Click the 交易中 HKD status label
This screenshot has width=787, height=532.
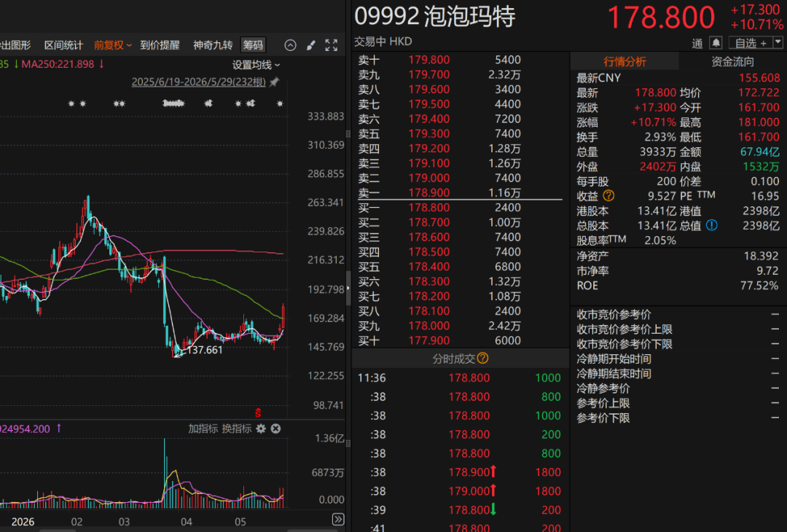tap(383, 41)
